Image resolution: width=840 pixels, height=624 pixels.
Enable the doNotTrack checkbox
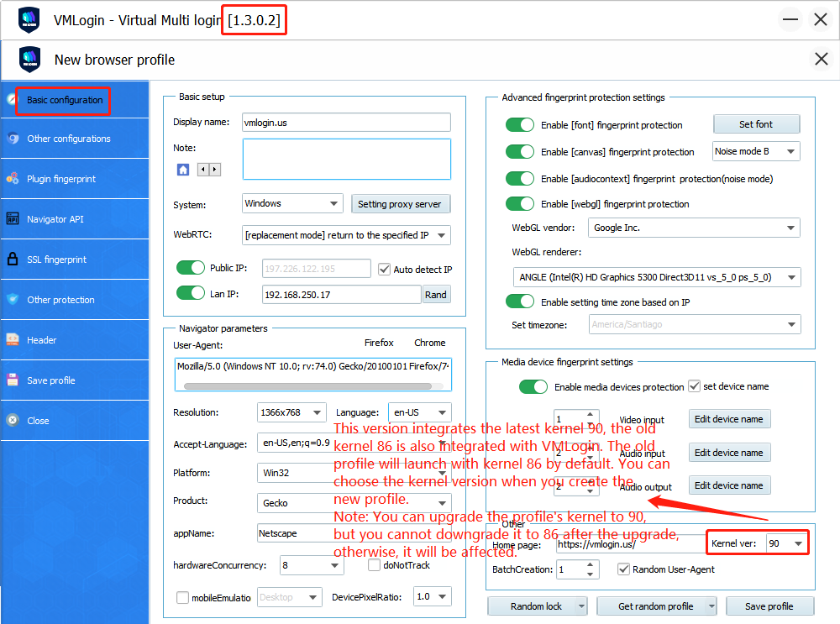pos(375,565)
